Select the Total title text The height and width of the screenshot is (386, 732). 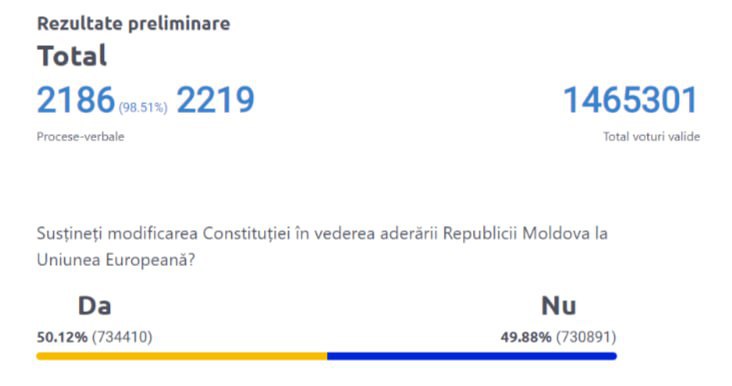point(72,56)
